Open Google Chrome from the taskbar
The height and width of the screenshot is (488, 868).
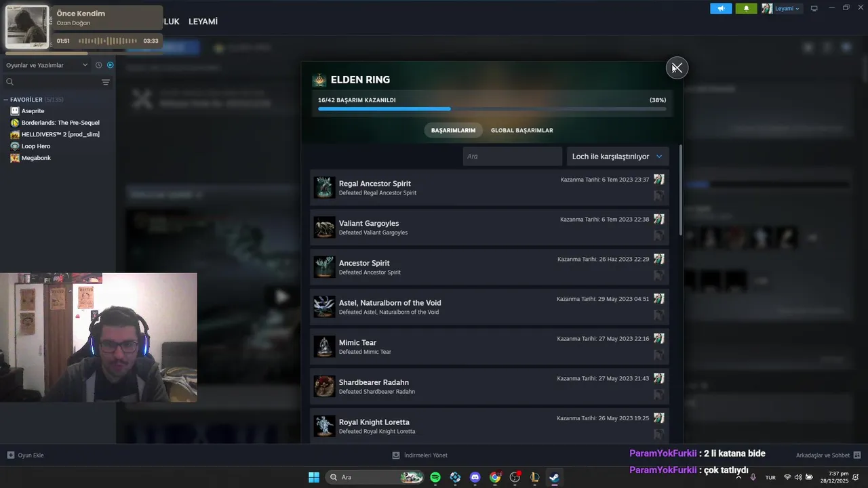[x=495, y=477]
